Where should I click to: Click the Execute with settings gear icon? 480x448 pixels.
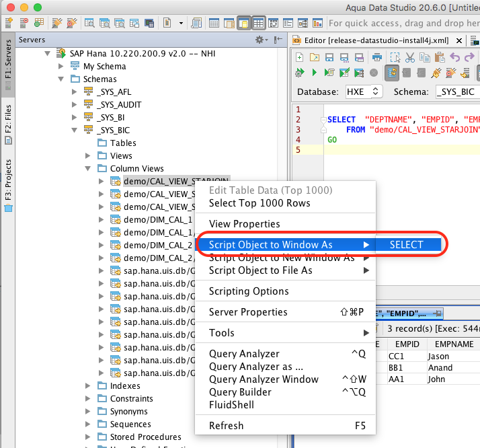(x=299, y=73)
